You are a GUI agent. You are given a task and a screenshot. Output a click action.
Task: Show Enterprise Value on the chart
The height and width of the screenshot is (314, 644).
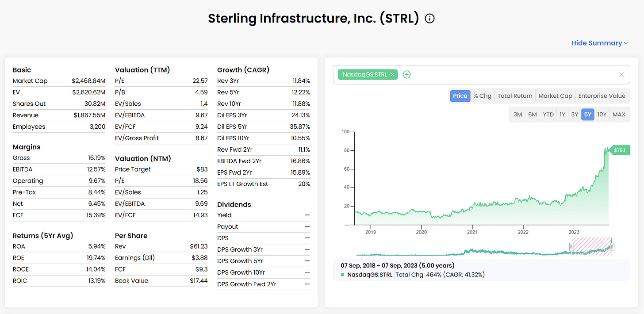coord(602,96)
